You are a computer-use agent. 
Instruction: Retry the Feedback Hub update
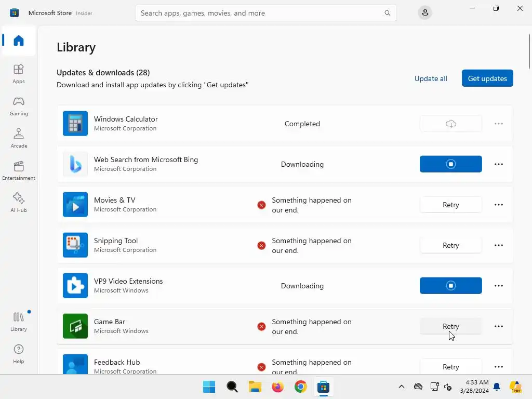[450, 366]
